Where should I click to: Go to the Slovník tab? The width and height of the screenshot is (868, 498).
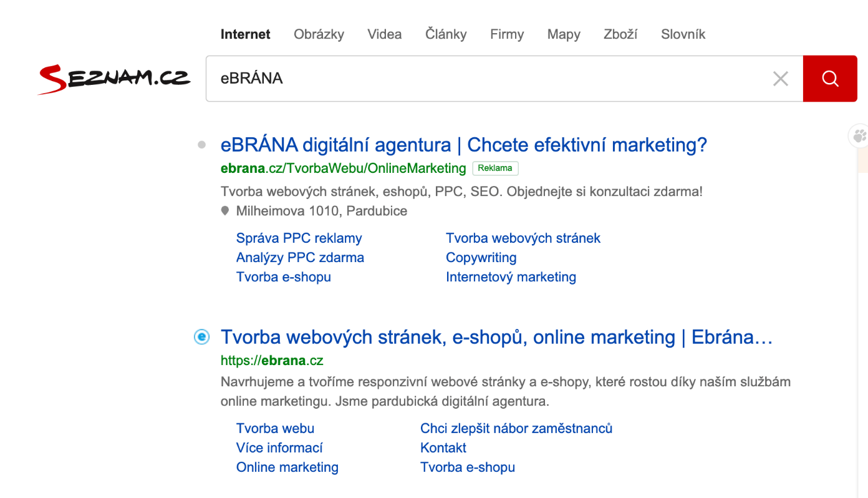click(683, 34)
